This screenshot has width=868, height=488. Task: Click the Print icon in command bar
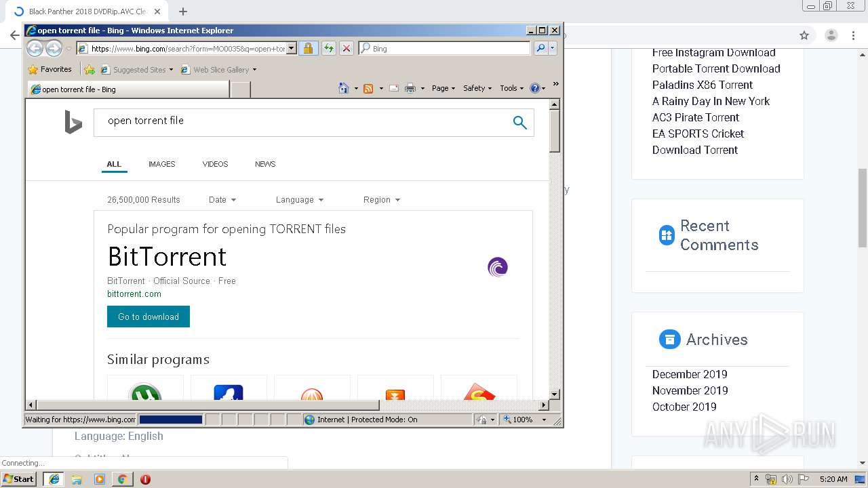click(x=410, y=88)
